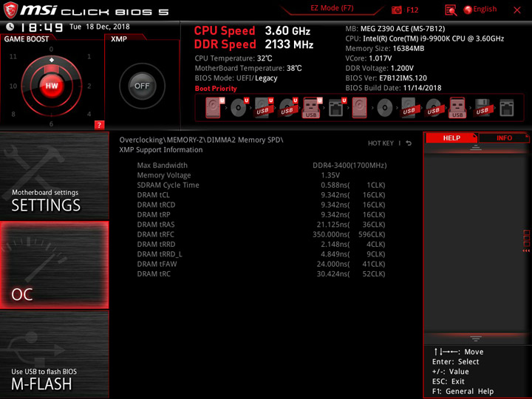This screenshot has height=399, width=532.
Task: Select the UEFI CD/DVD boot device icon
Action: point(239,108)
